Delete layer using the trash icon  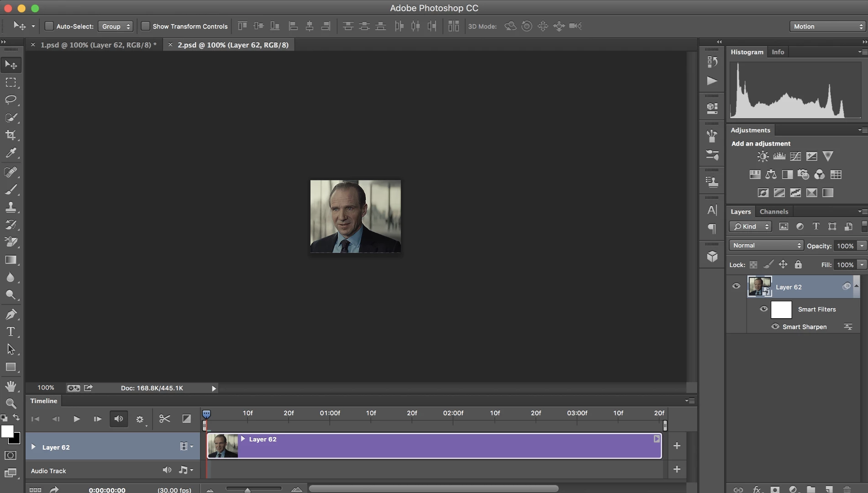pyautogui.click(x=847, y=489)
